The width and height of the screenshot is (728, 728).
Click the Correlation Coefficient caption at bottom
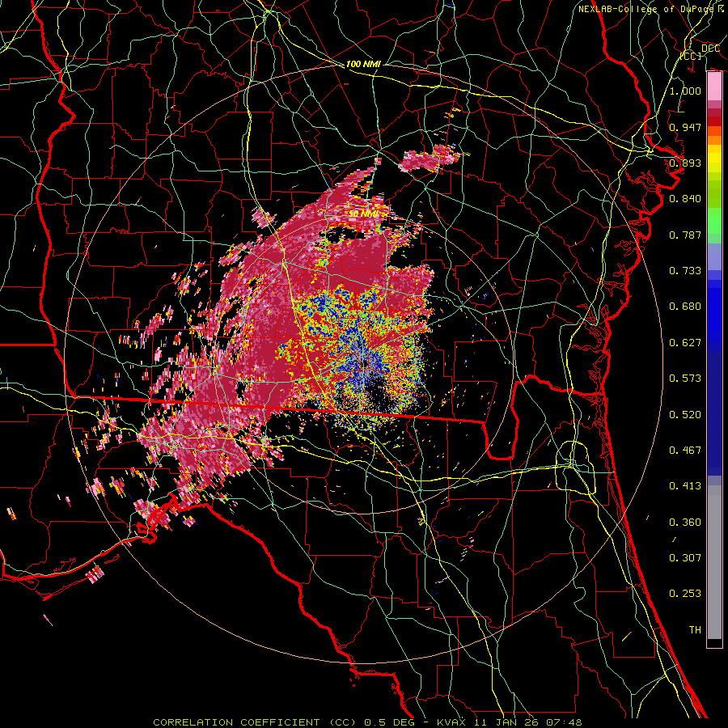point(367,722)
